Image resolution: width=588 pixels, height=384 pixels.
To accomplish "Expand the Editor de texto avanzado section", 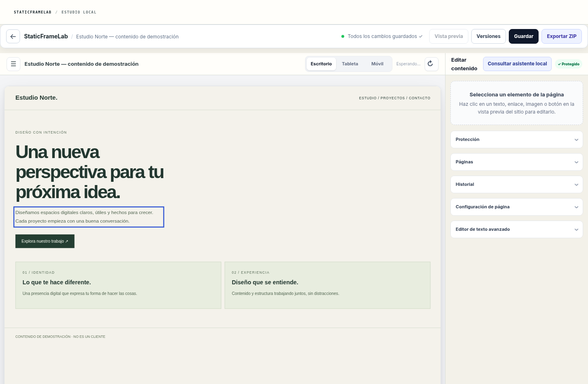I will click(x=517, y=230).
